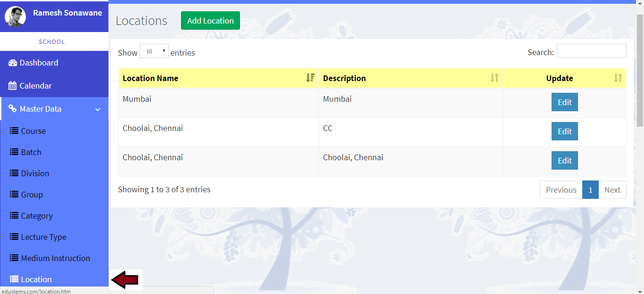Click the list icon beside Batch
The height and width of the screenshot is (294, 644).
tap(14, 152)
